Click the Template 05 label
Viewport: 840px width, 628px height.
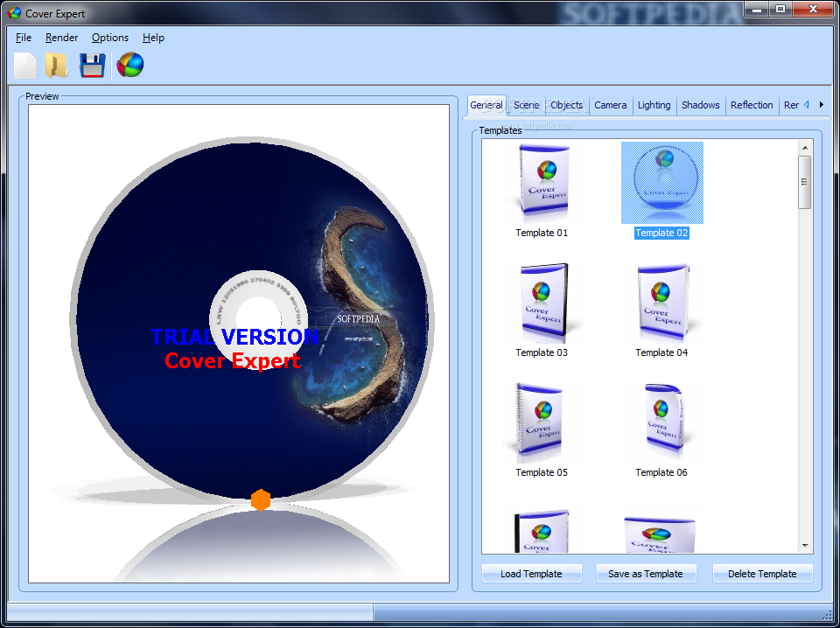(x=542, y=472)
